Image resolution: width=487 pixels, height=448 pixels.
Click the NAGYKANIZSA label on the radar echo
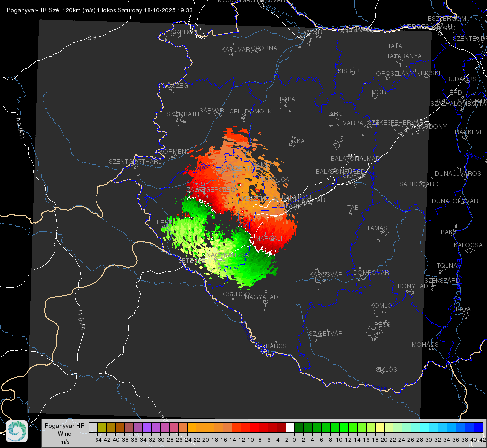pos(227,255)
